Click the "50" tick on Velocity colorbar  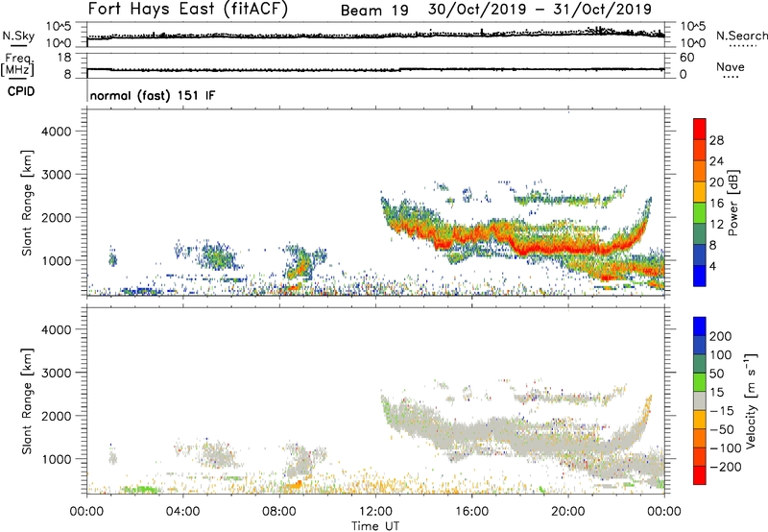(x=716, y=374)
